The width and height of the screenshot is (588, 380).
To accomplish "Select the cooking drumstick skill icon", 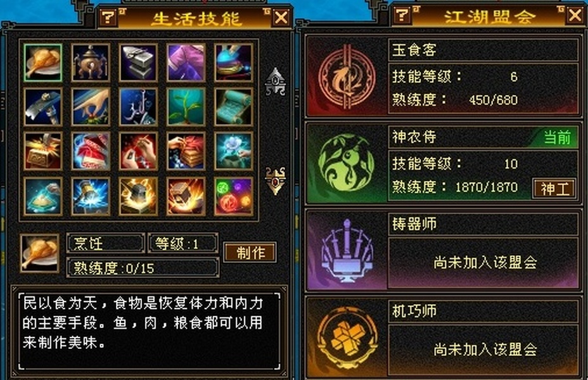I will [42, 63].
